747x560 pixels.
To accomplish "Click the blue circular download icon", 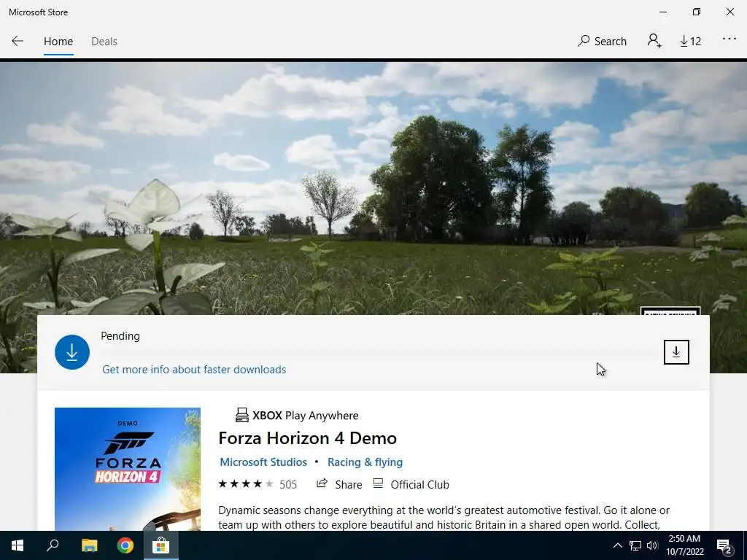I will pyautogui.click(x=72, y=352).
